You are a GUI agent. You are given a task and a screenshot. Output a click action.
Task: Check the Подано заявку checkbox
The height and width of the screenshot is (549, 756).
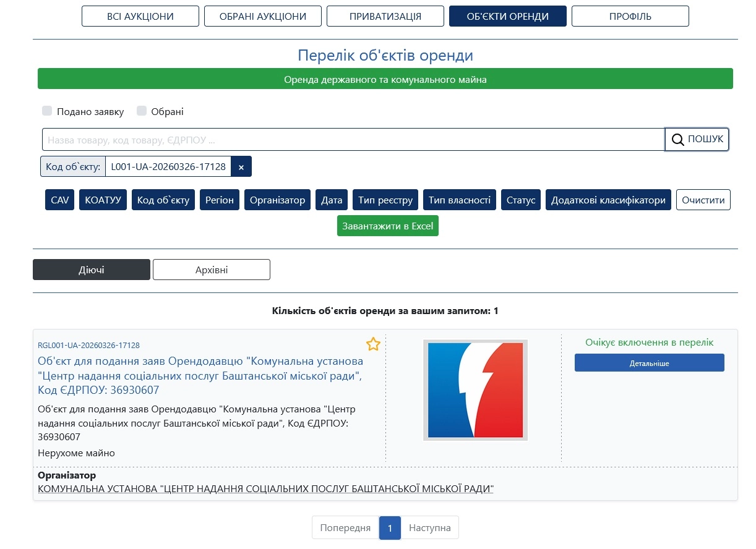pos(47,111)
